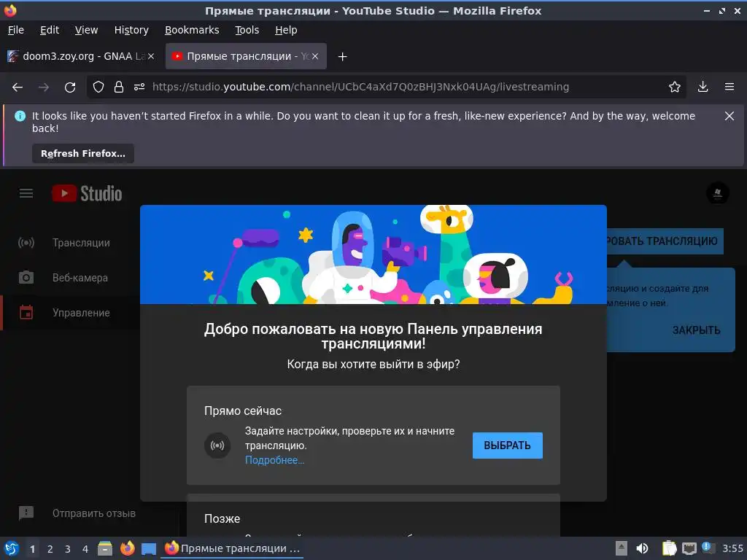Switch to workspace 2
This screenshot has width=747, height=560.
tap(50, 549)
